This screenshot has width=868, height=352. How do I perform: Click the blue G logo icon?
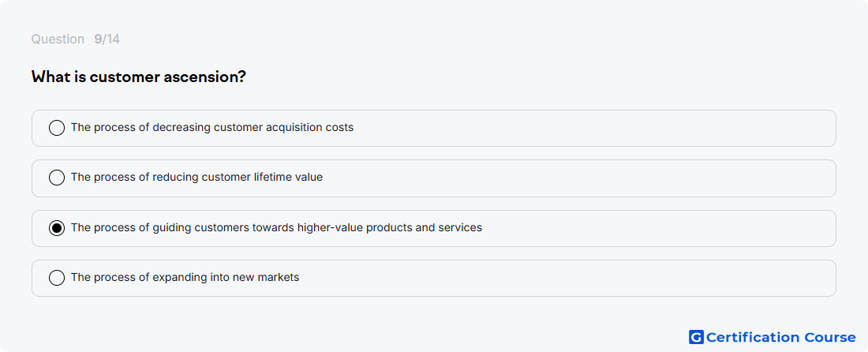(696, 337)
